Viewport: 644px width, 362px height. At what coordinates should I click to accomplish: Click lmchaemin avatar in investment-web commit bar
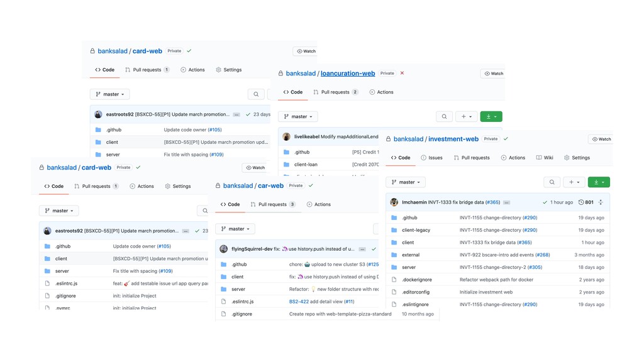[x=394, y=202]
